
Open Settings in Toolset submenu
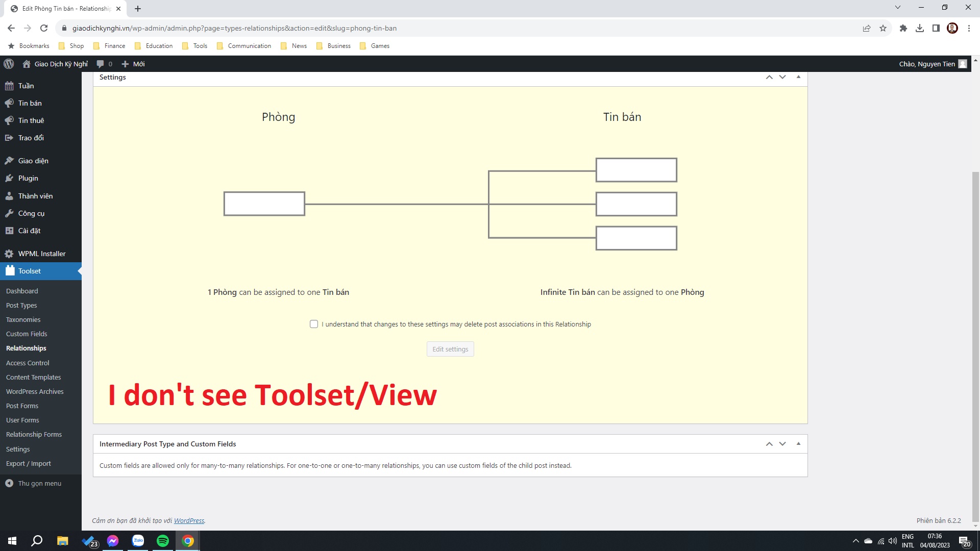coord(18,449)
